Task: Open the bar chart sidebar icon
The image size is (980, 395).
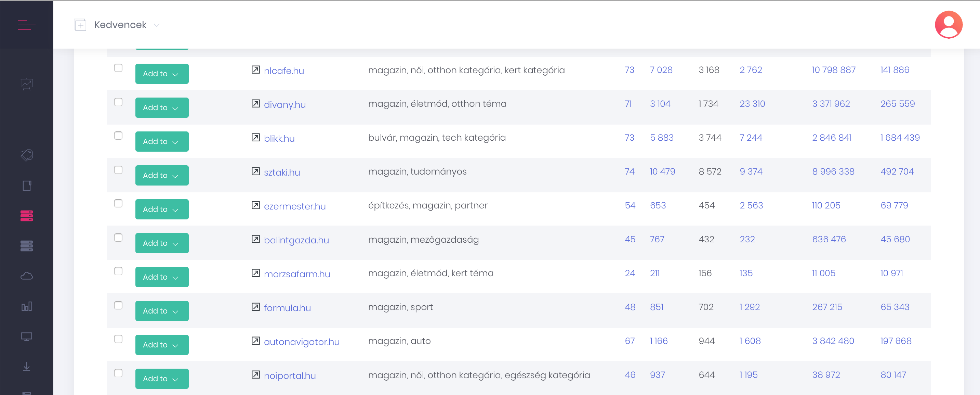Action: coord(26,306)
